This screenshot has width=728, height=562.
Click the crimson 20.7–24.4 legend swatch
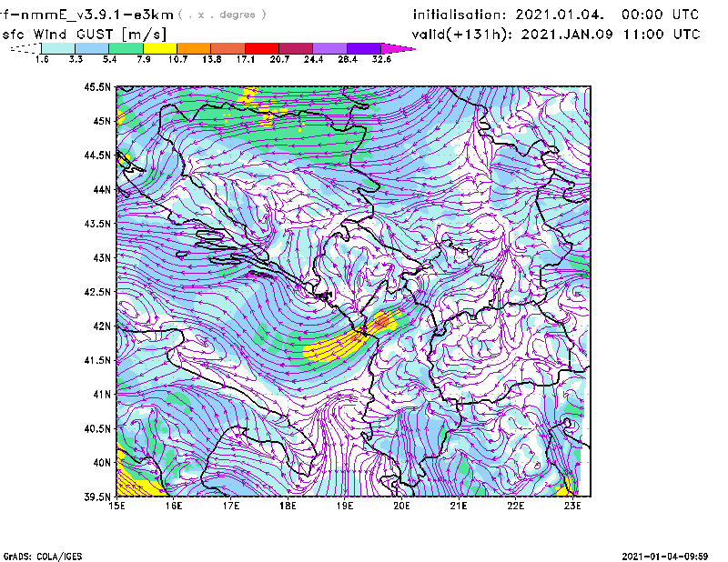[296, 48]
